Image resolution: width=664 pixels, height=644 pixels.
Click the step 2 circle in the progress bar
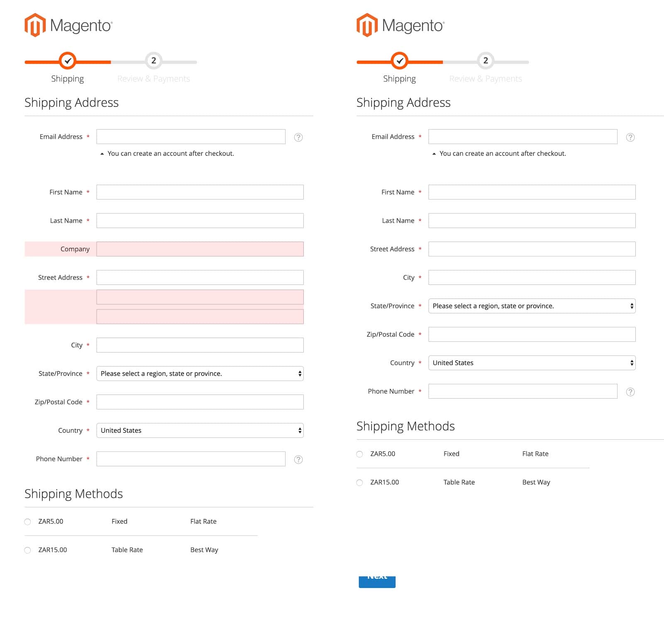point(154,60)
